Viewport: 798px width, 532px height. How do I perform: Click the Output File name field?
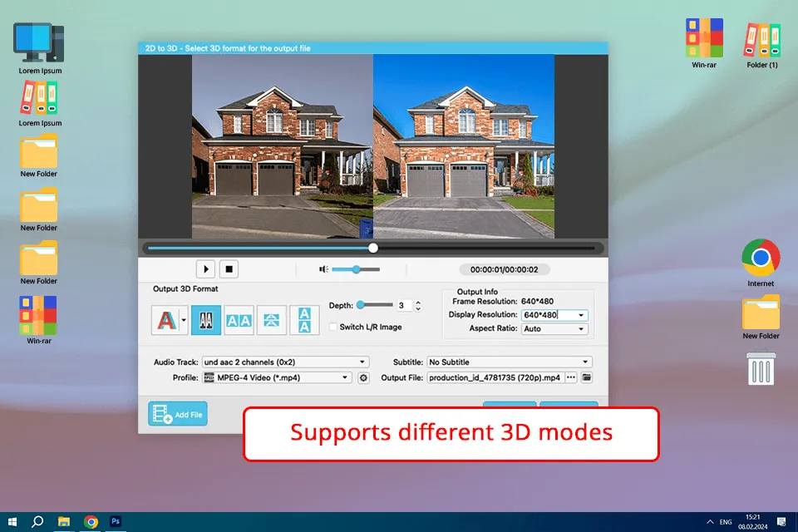(x=495, y=377)
